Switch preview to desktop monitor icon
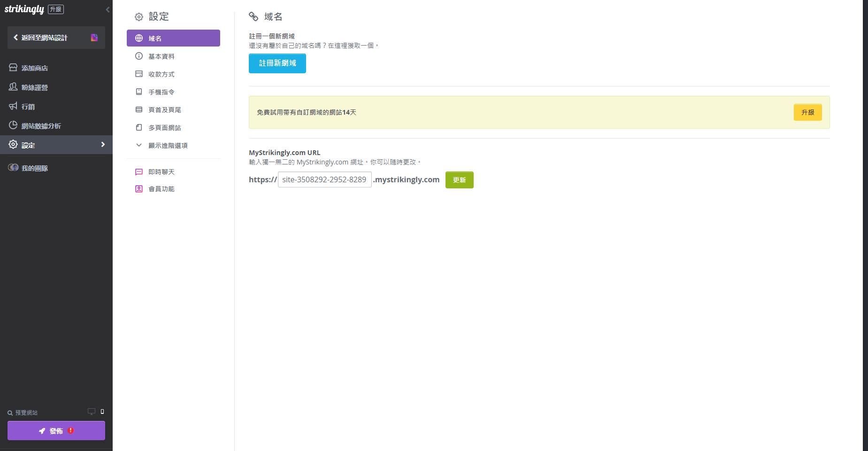Image resolution: width=868 pixels, height=451 pixels. click(92, 412)
